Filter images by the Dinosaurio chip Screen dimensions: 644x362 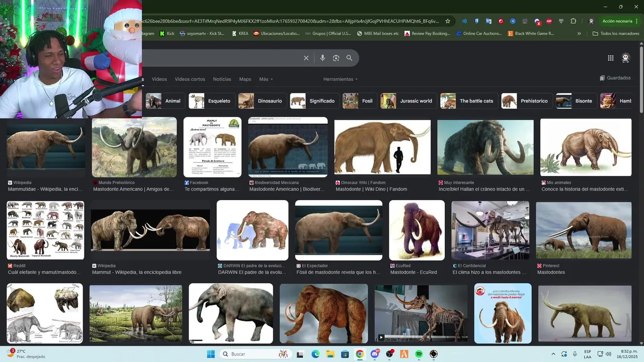(262, 101)
